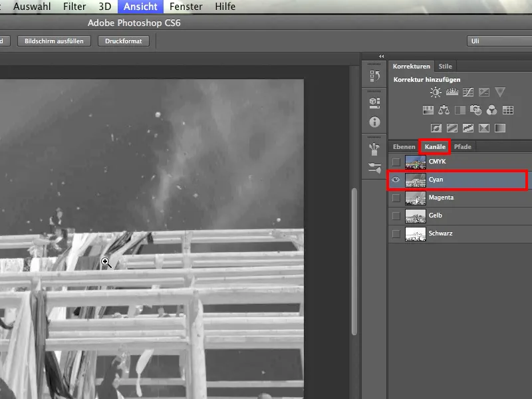Open the Hilfe menu
Screen dimensions: 532x399
[225, 7]
